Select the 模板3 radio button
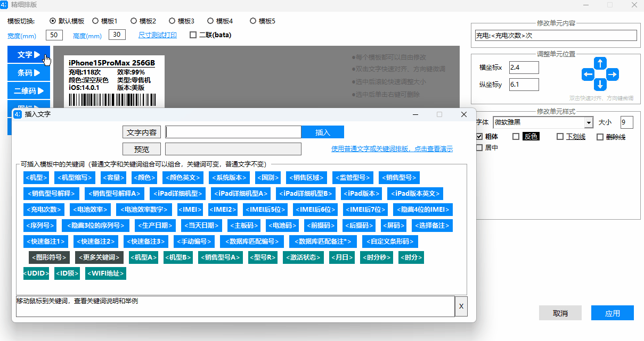644x341 pixels. pyautogui.click(x=172, y=21)
